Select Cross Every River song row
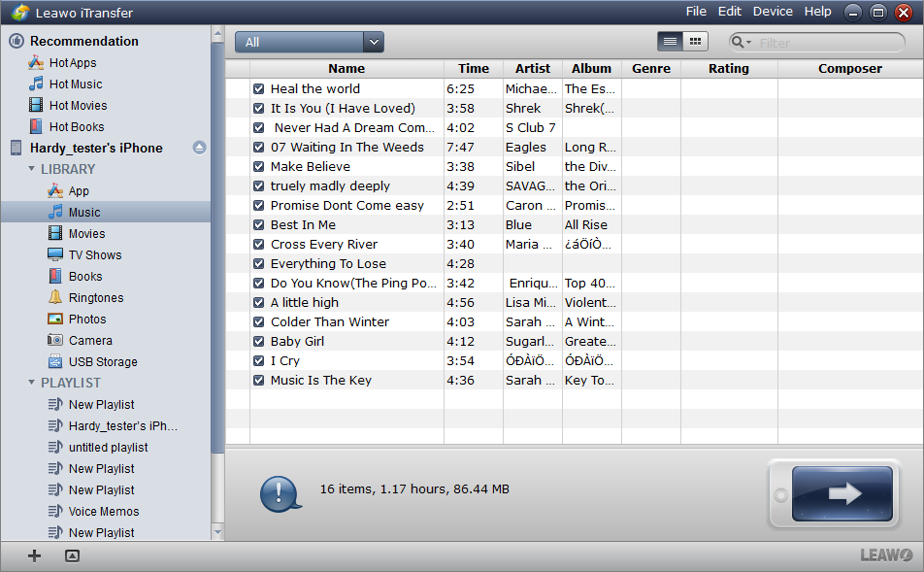Screen dimensions: 924x572 coord(574,244)
